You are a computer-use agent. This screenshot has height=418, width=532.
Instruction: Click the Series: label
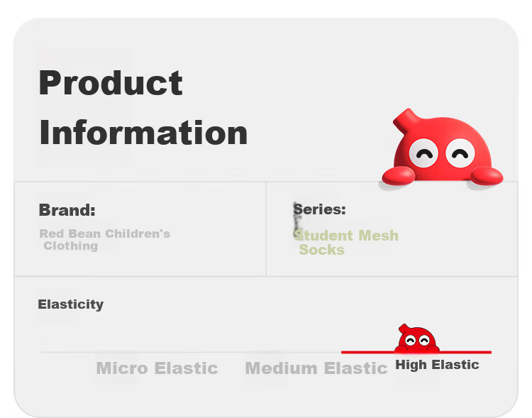tap(320, 209)
